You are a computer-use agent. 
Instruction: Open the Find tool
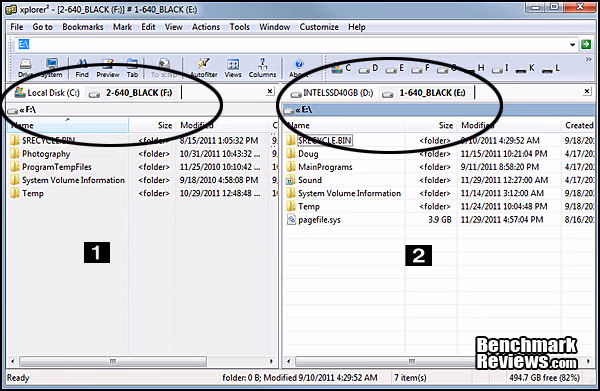tap(82, 68)
